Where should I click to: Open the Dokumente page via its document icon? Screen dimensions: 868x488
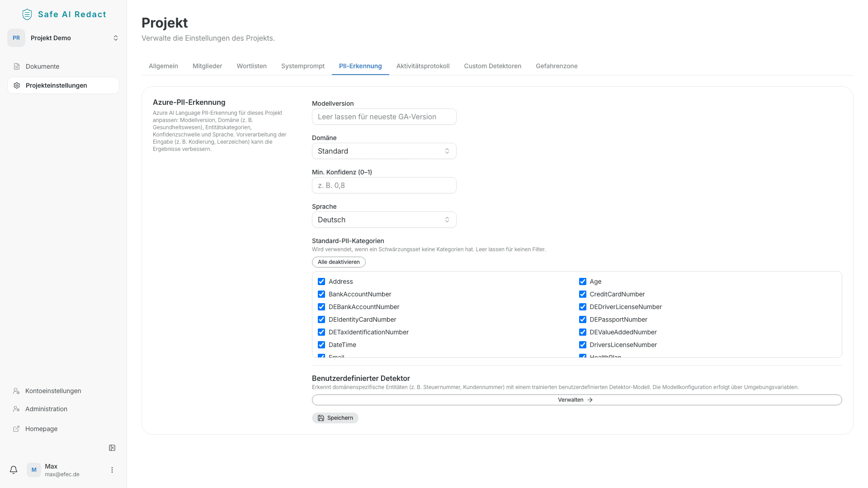[x=17, y=66]
